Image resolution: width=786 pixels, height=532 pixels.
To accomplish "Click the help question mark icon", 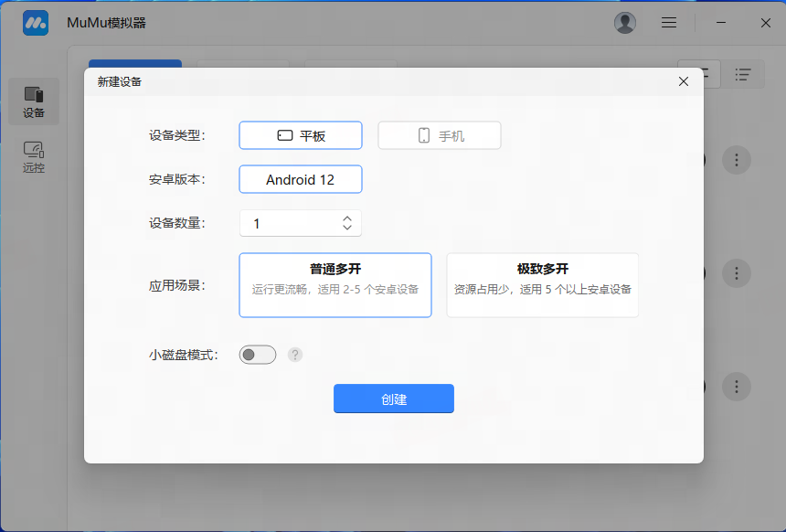I will [295, 355].
